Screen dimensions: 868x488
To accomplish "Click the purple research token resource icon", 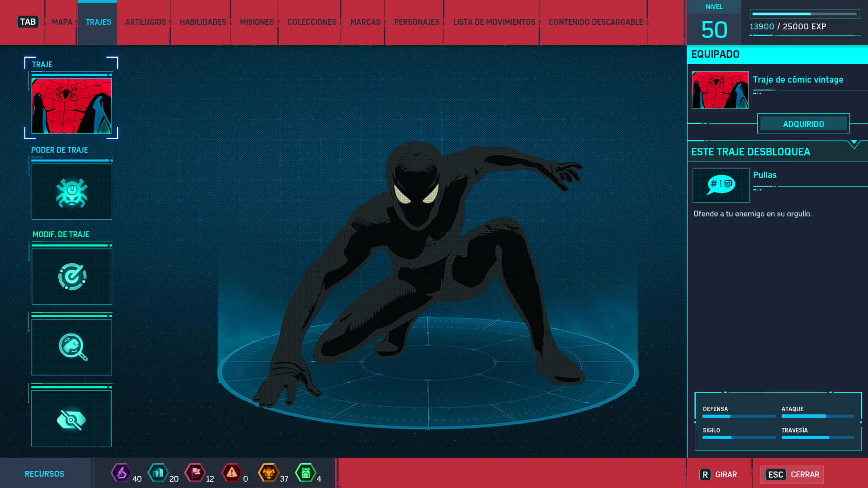I will [121, 473].
